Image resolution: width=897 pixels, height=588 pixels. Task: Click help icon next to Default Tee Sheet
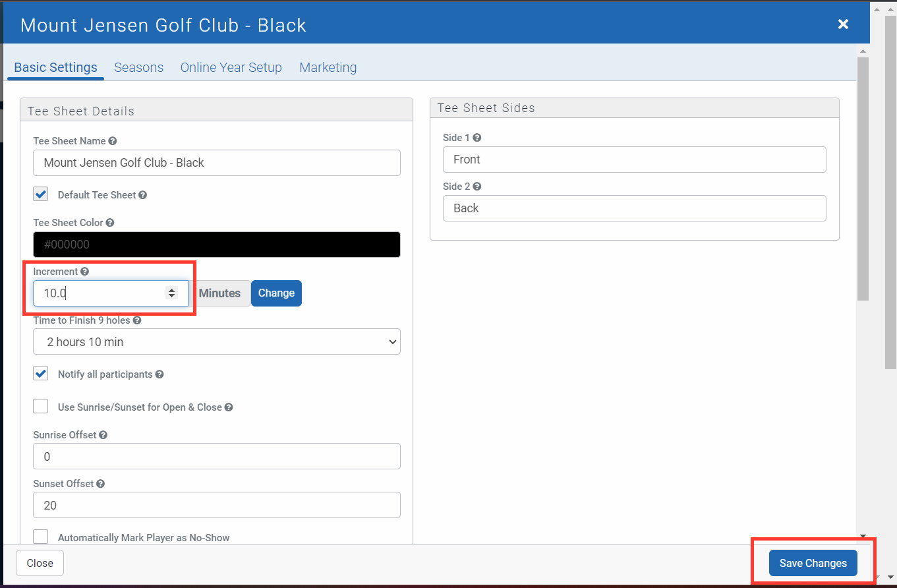point(143,195)
